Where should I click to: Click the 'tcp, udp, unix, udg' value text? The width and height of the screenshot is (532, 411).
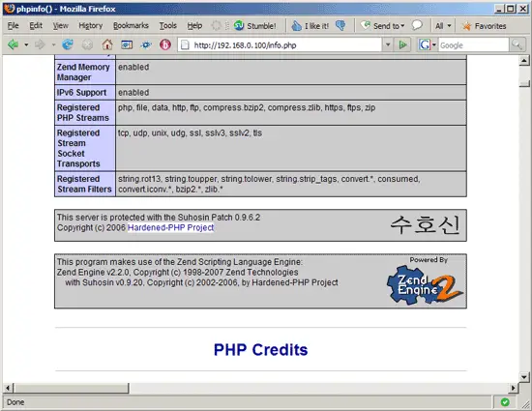(x=190, y=132)
